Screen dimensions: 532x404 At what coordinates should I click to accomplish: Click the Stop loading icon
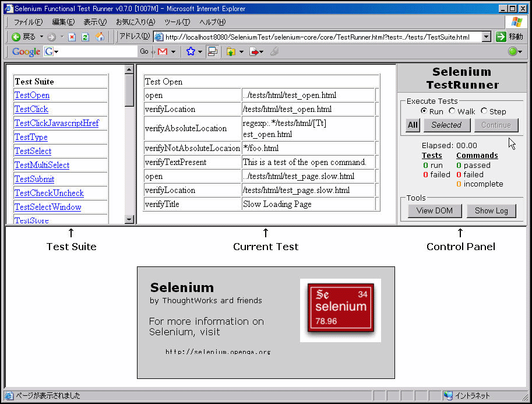73,37
